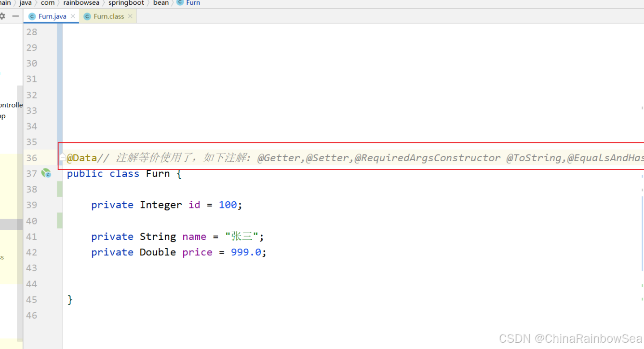
Task: Click line number 36 in the gutter
Action: tap(32, 158)
